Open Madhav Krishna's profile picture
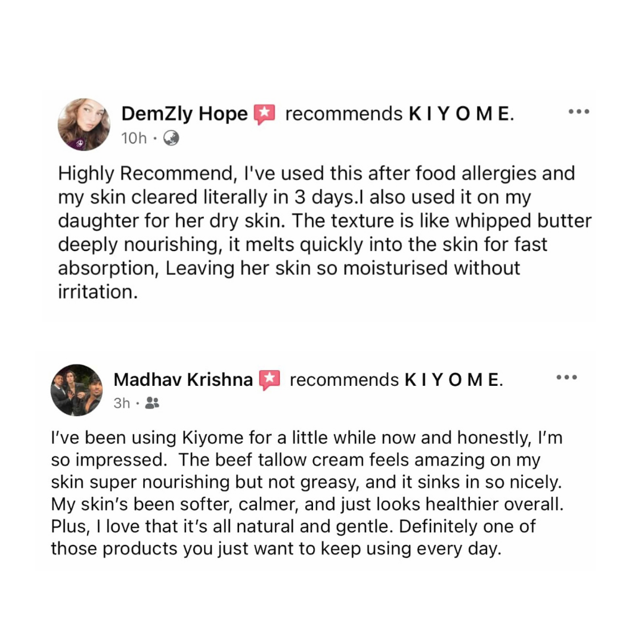 (x=77, y=390)
